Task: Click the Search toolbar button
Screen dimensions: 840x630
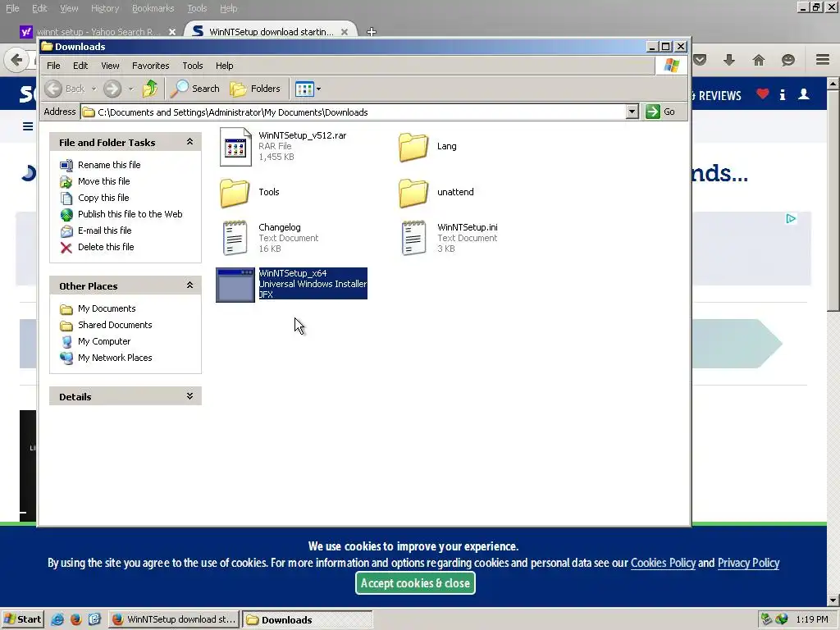Action: (x=195, y=89)
